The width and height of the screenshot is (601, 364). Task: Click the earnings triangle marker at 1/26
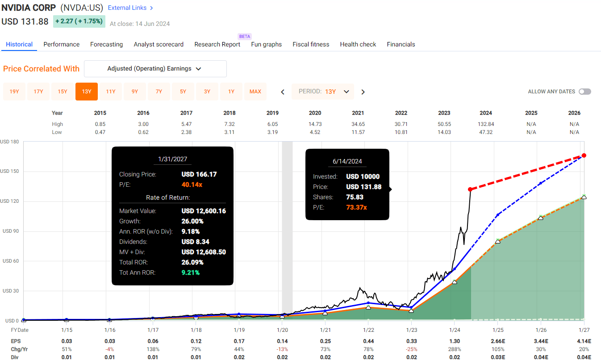click(x=541, y=218)
